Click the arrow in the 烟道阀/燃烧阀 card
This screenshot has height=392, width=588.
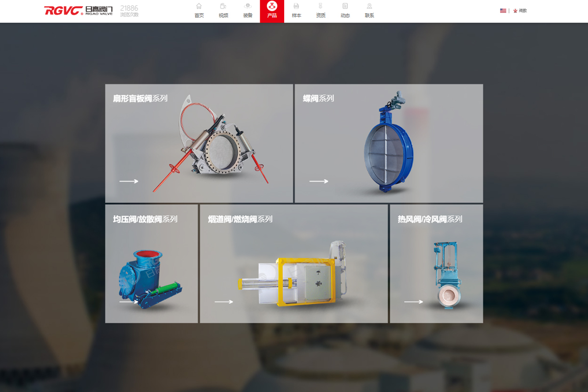click(x=224, y=302)
